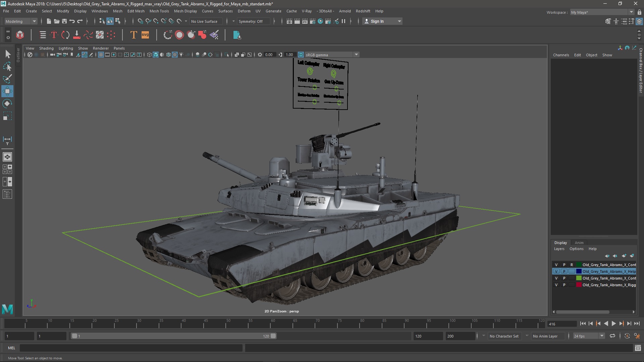Screen dimensions: 644x362
Task: Toggle the P playback box of Rigg layer
Action: [x=564, y=285]
